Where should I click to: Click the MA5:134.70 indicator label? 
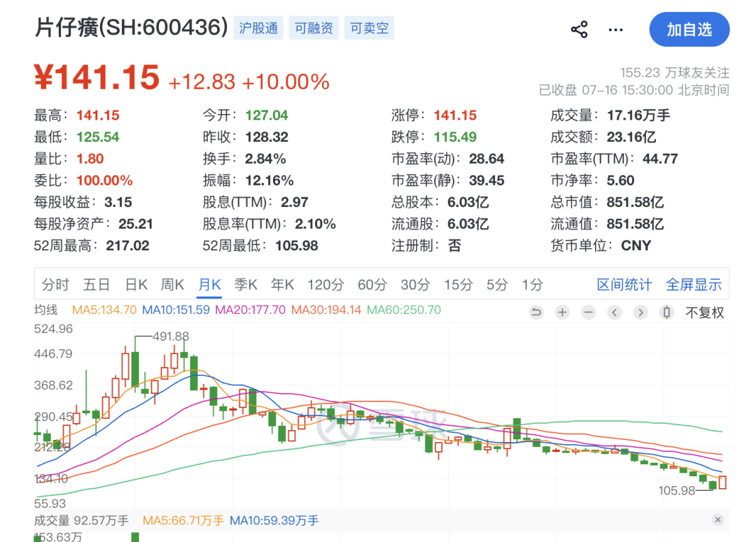pyautogui.click(x=104, y=310)
